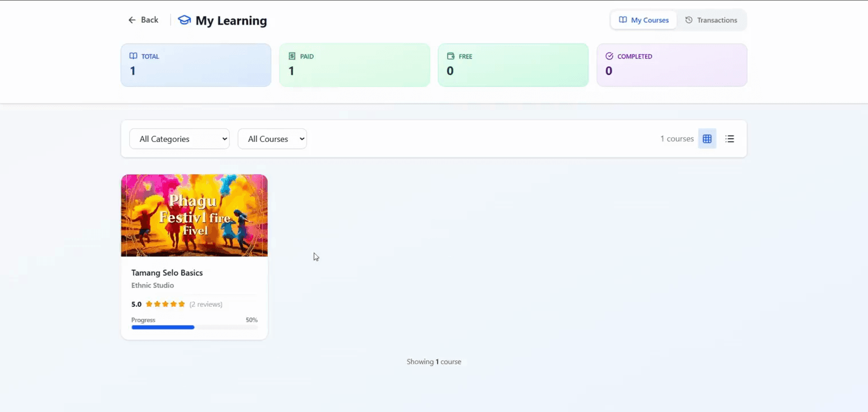
Task: Click the Completed courses stat card
Action: (672, 65)
